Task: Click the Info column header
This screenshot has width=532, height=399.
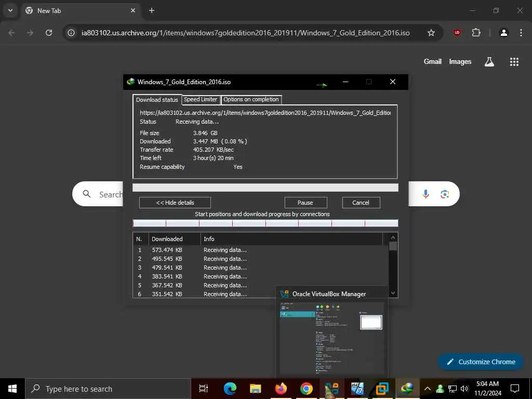Action: [291, 239]
